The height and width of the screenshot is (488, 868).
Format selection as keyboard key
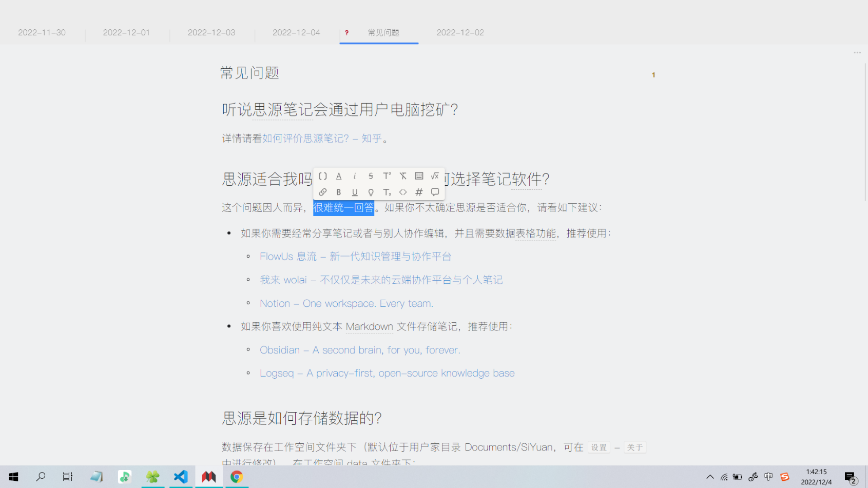tap(419, 176)
